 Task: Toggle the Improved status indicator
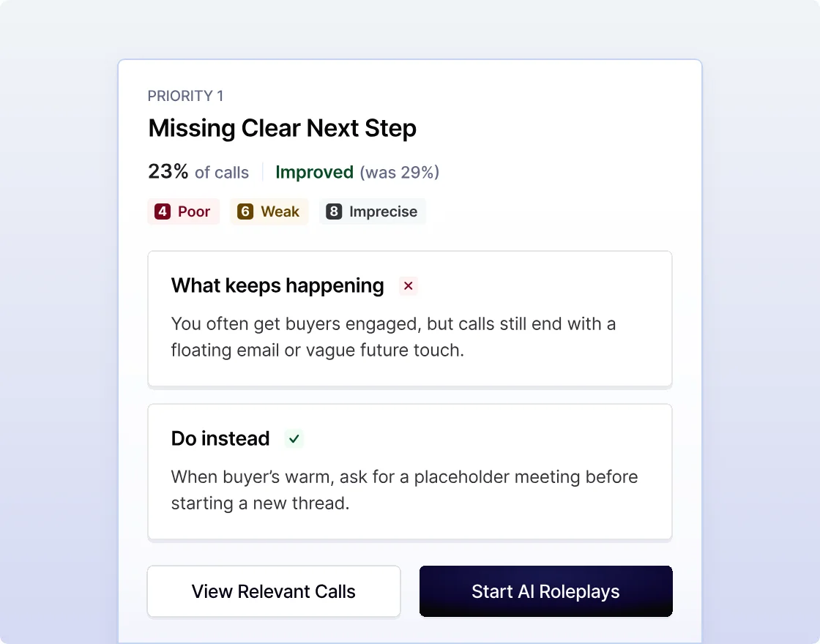point(314,172)
